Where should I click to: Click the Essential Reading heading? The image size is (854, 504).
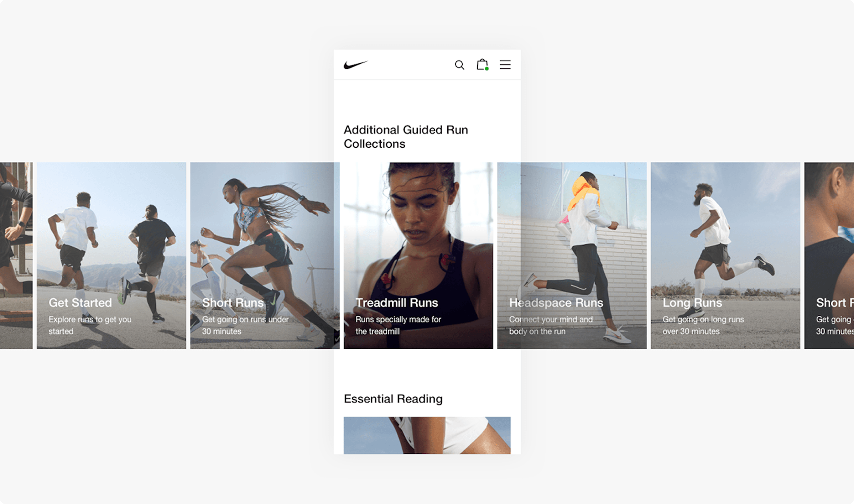pyautogui.click(x=393, y=399)
